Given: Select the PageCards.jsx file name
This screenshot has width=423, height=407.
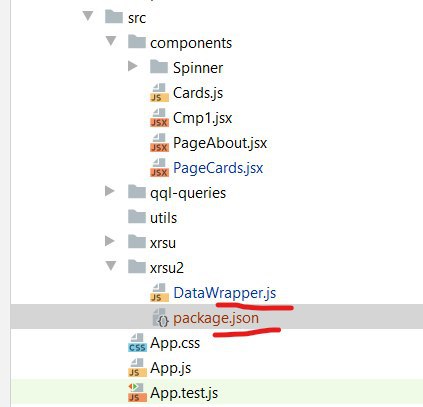Looking at the screenshot, I should click(x=218, y=168).
